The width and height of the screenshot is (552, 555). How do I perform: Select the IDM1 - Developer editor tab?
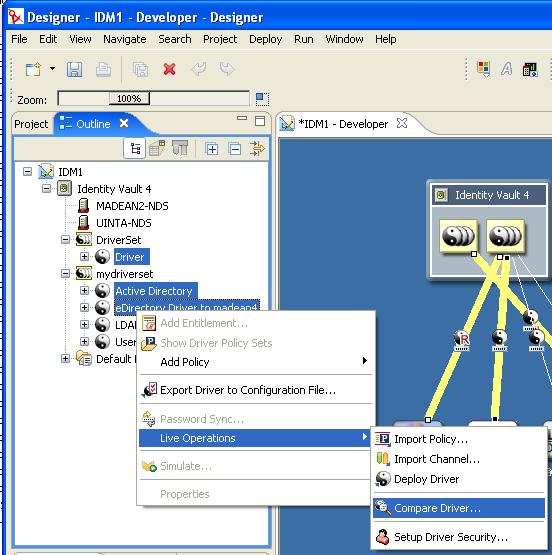(343, 124)
